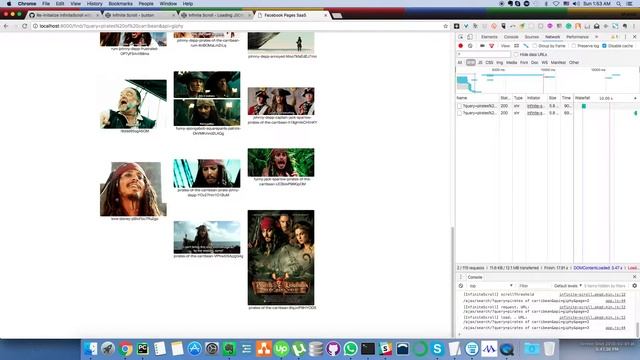Viewport: 640px width, 360px height.
Task: Clear the network log
Action: click(470, 46)
